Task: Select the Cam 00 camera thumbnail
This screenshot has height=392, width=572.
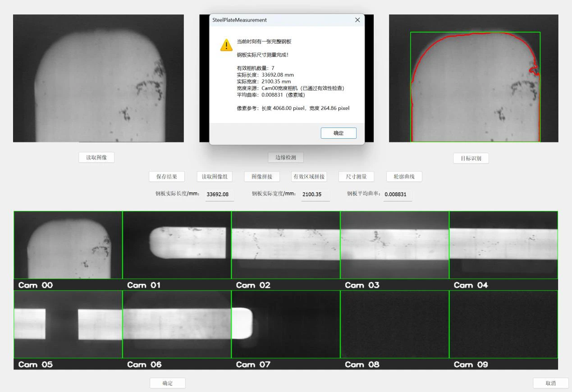Action: [68, 245]
